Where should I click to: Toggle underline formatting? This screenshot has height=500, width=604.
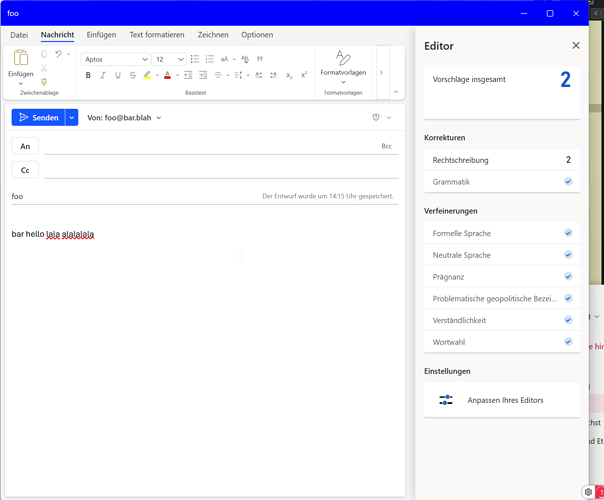coord(118,75)
